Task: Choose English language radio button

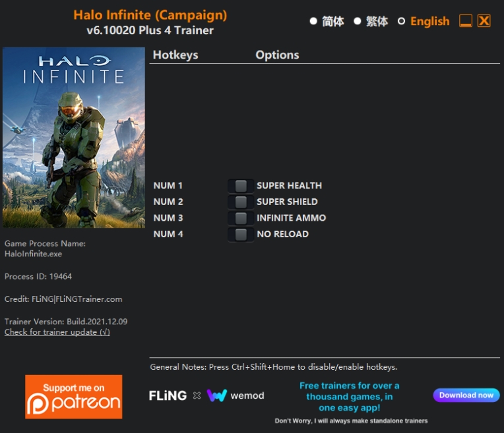Action: [x=401, y=21]
